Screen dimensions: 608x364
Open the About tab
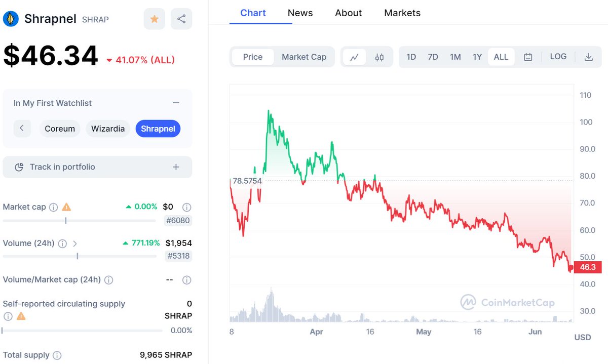click(x=348, y=13)
